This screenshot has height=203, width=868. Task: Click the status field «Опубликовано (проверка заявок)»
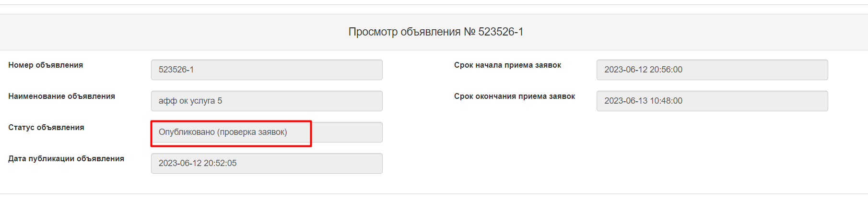tap(223, 132)
